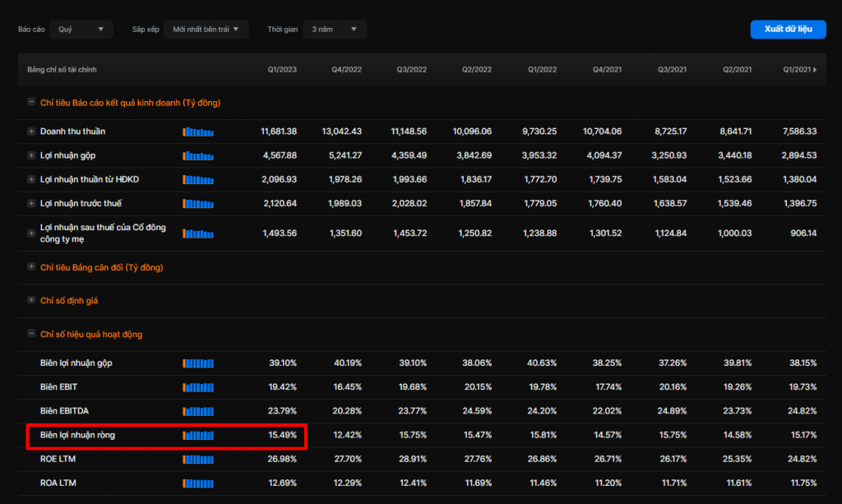Click the plus icon beside Lợi nhuận thuần từ HĐKD
842x504 pixels.
click(x=31, y=179)
